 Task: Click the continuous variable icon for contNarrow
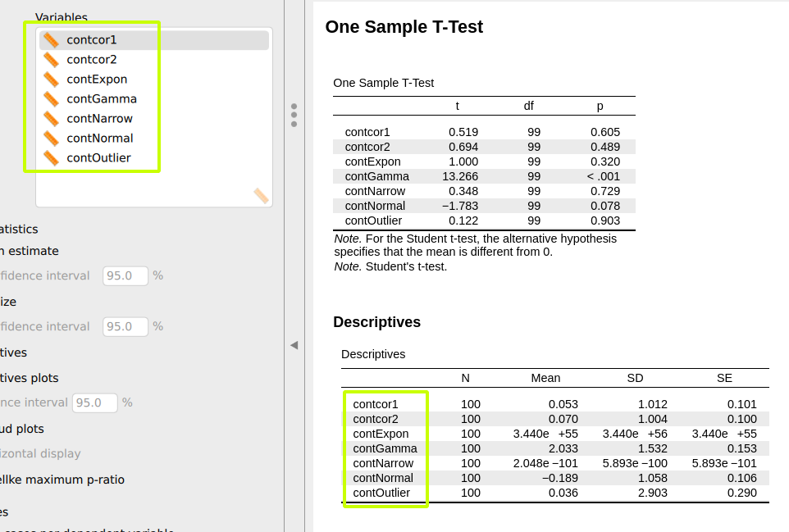(x=52, y=118)
